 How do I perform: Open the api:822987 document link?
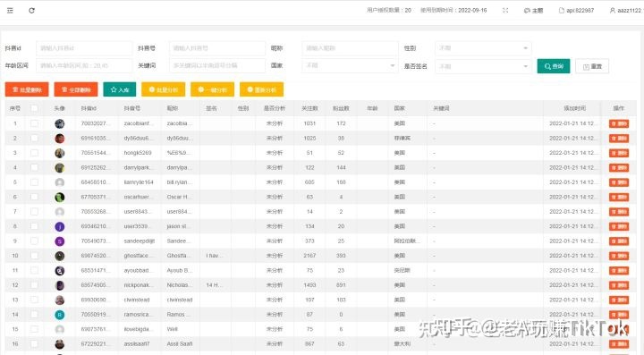(x=576, y=10)
